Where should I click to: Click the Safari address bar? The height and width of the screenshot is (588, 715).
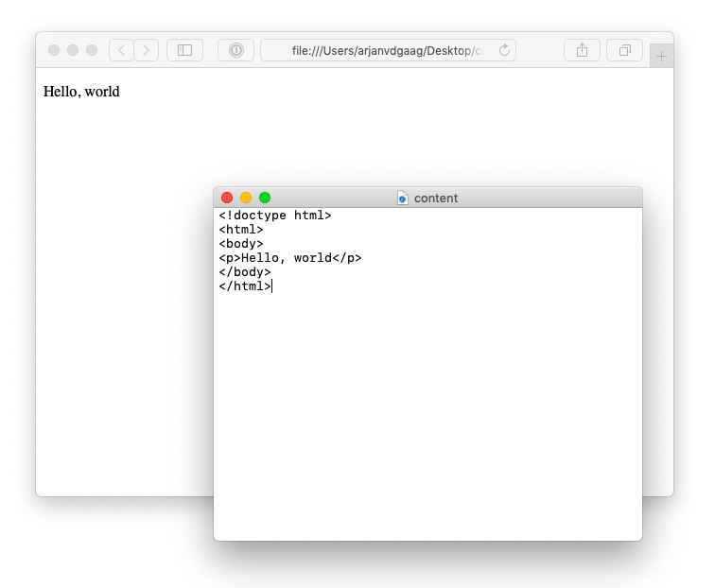pyautogui.click(x=388, y=50)
